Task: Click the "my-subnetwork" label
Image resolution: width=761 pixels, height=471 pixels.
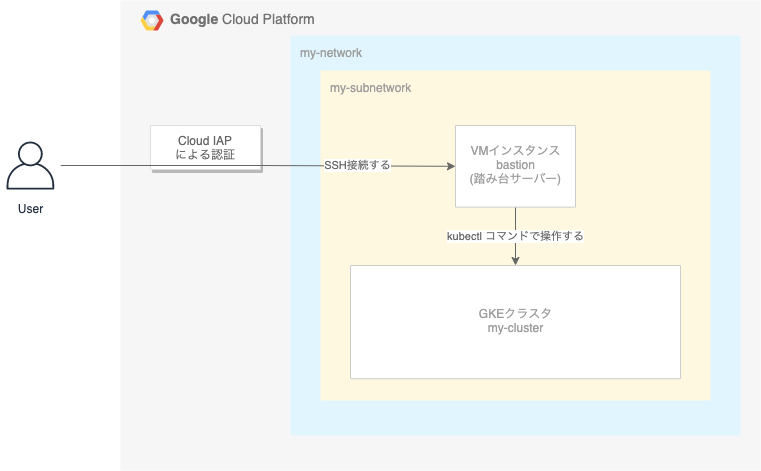Action: pos(370,88)
